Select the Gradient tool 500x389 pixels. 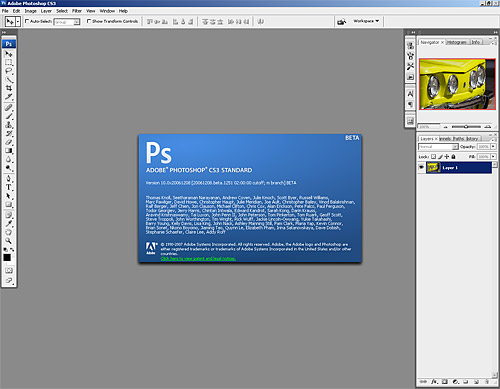click(8, 151)
